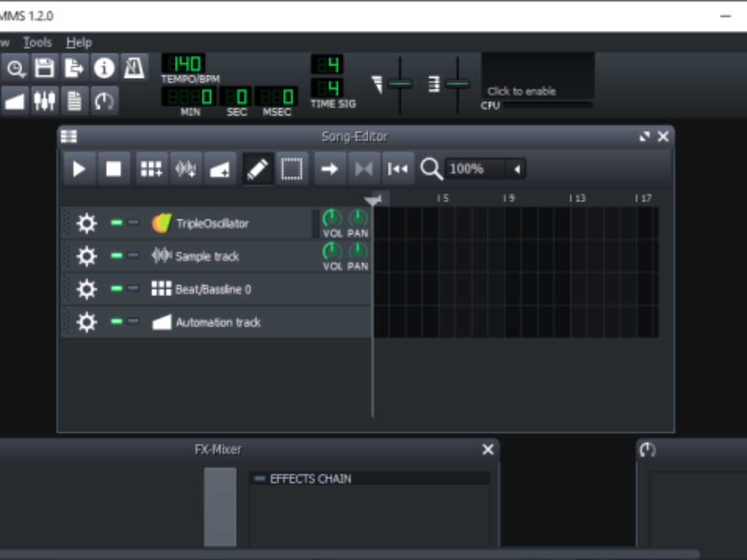Open the Export project icon

tap(74, 68)
